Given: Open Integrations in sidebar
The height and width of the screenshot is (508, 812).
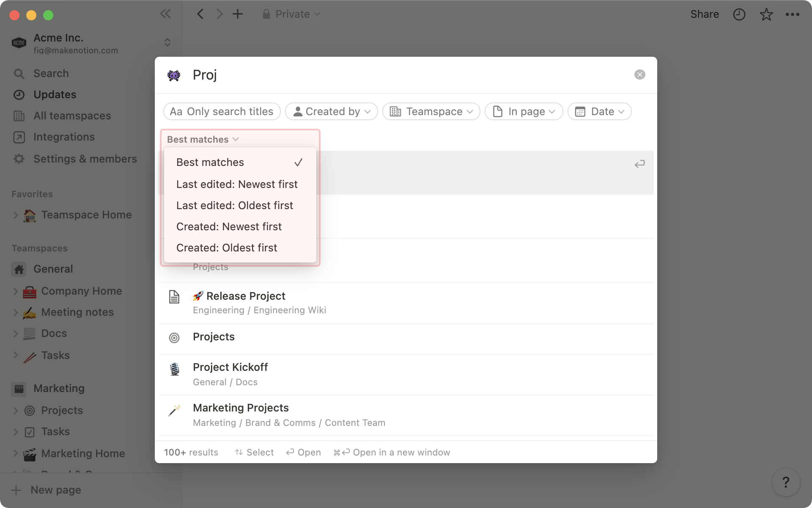Looking at the screenshot, I should coord(64,137).
